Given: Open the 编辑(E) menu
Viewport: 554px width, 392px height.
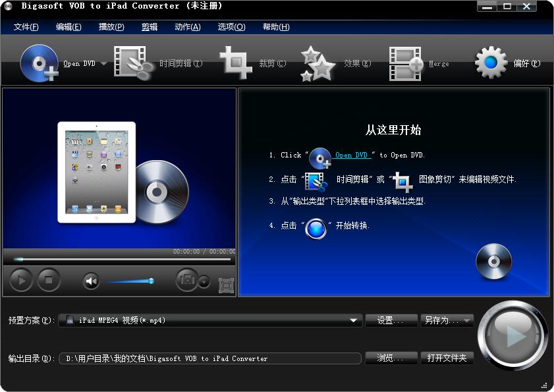Looking at the screenshot, I should coord(69,27).
